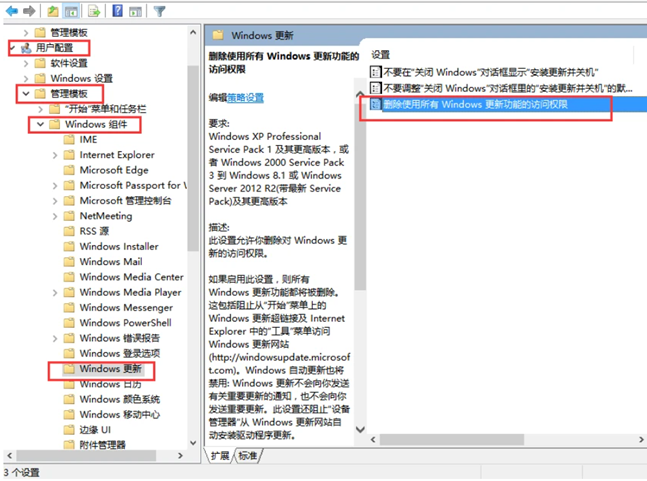Viewport: 647px width, 481px height.
Task: Switch to the 扩展 tab
Action: coord(220,455)
